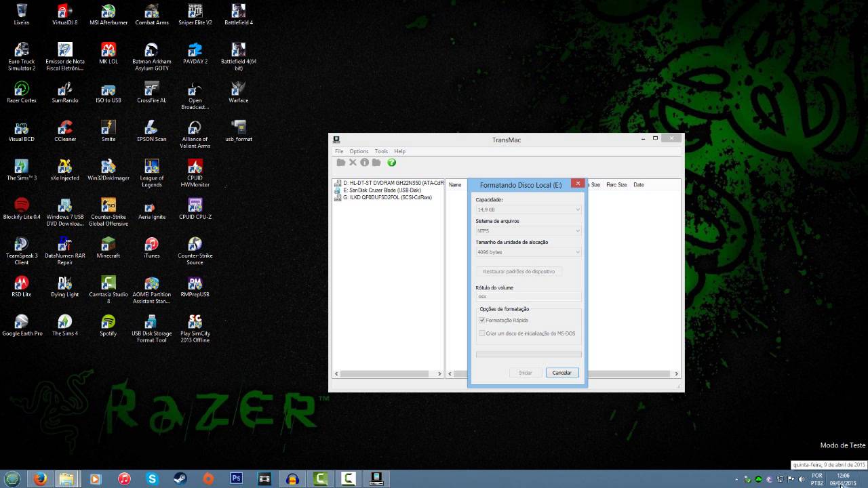Select the G: ILKD SCSI-CdRom drive
868x488 pixels.
pos(383,197)
